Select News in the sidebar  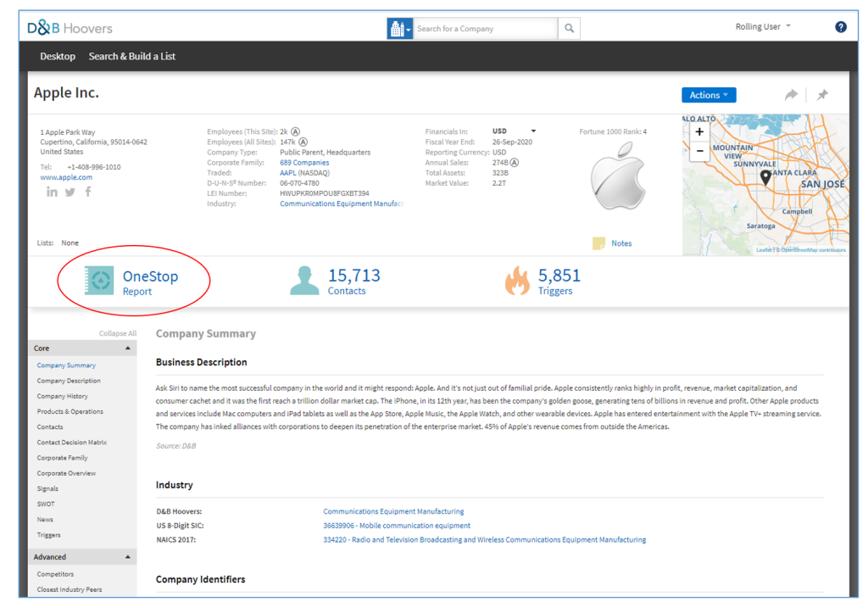[46, 520]
